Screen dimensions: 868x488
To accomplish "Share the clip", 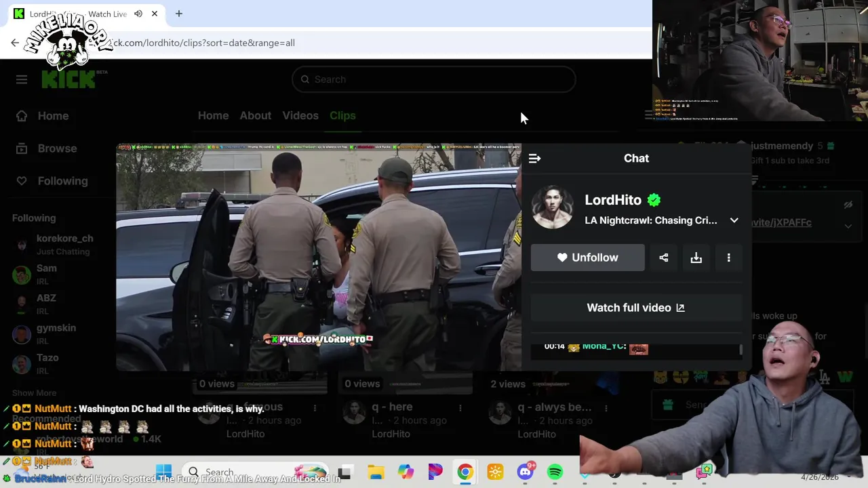I will 663,258.
